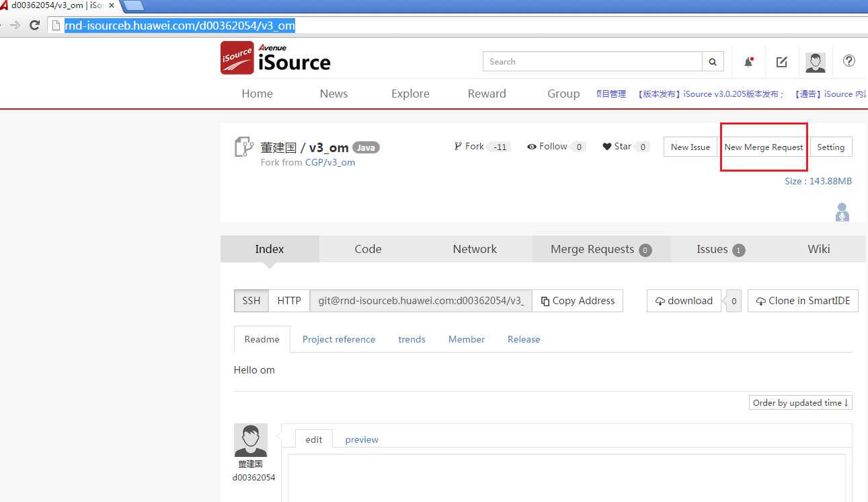Open the user avatar menu in header
This screenshot has height=502, width=868.
816,62
